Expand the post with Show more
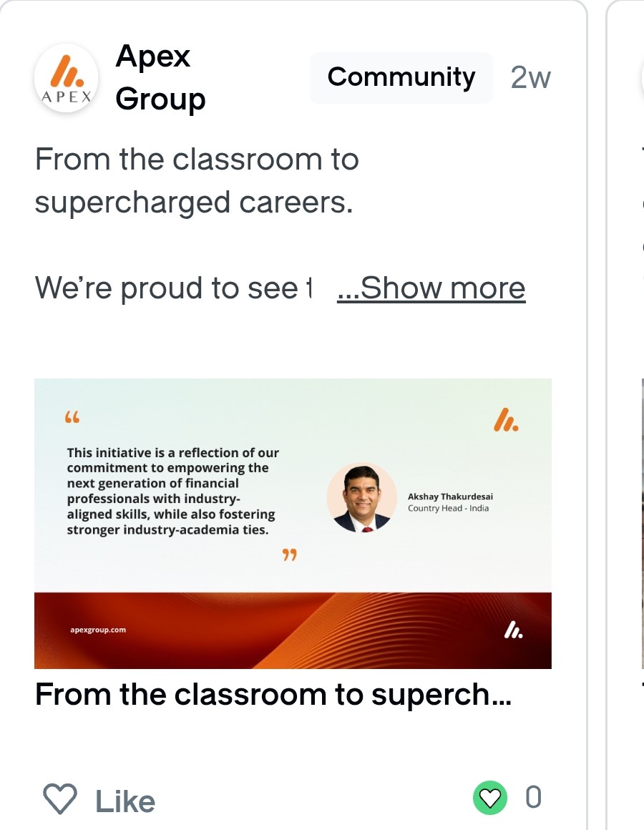This screenshot has height=830, width=644. click(x=430, y=288)
